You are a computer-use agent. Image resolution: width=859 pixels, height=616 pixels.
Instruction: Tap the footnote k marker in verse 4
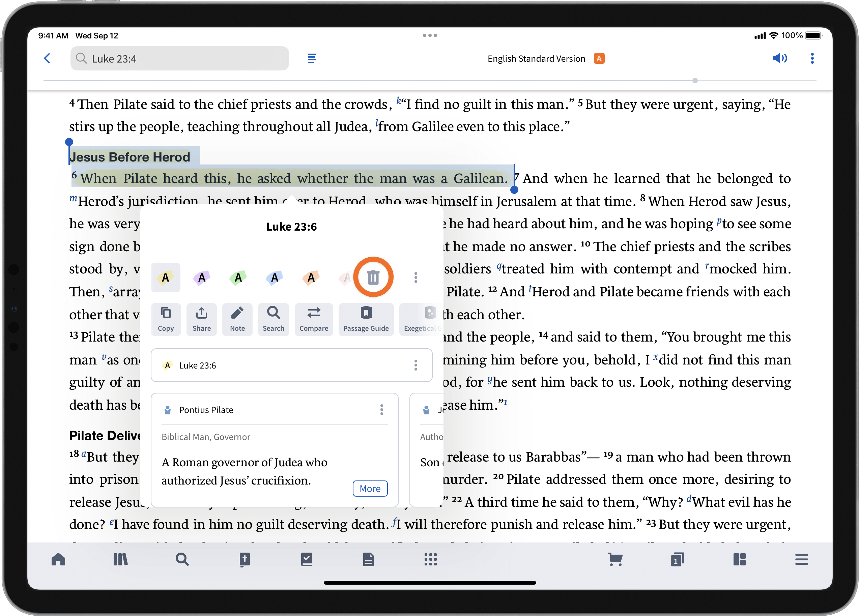coord(398,101)
